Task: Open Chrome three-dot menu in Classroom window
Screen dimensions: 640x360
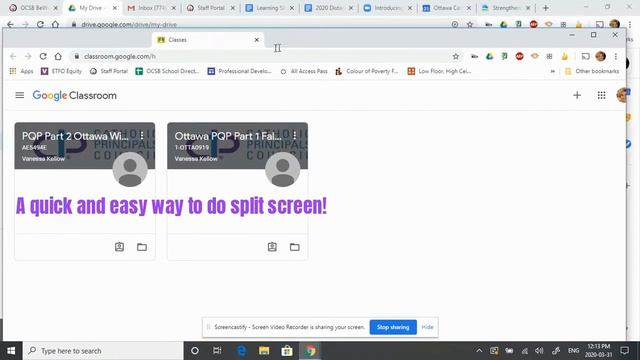Action: [x=616, y=56]
